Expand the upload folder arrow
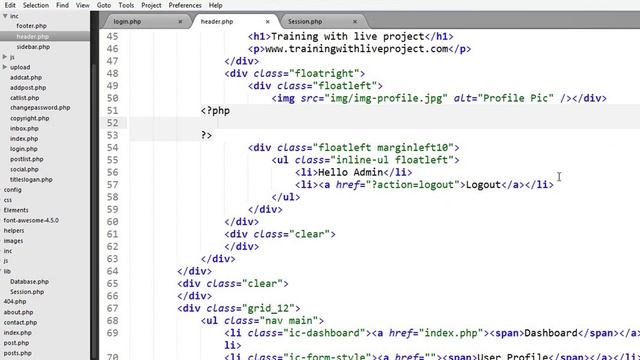640x360 pixels. pyautogui.click(x=5, y=67)
